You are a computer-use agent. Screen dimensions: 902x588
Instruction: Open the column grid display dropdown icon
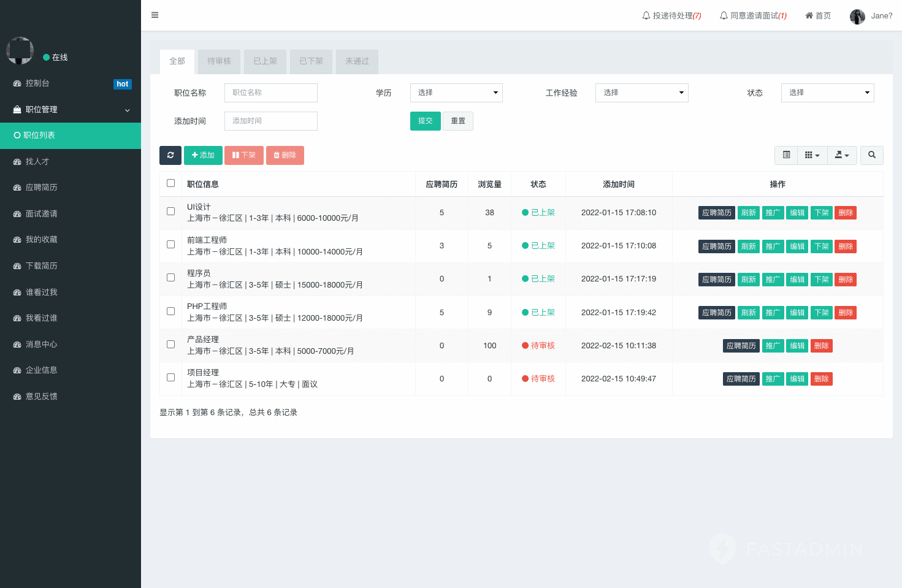(812, 155)
